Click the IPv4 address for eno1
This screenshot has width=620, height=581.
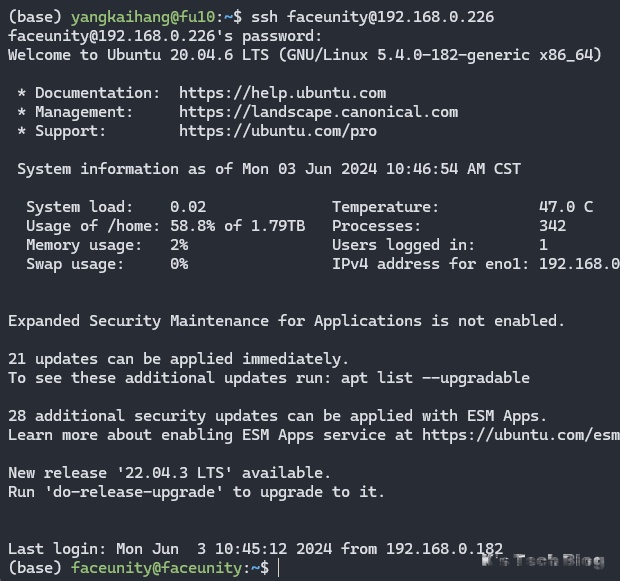[x=578, y=264]
